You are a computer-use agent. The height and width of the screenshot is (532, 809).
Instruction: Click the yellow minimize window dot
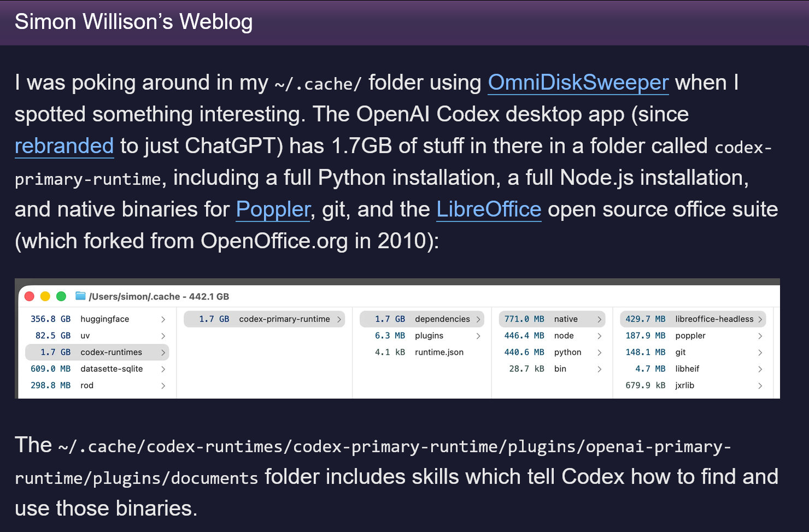[45, 296]
